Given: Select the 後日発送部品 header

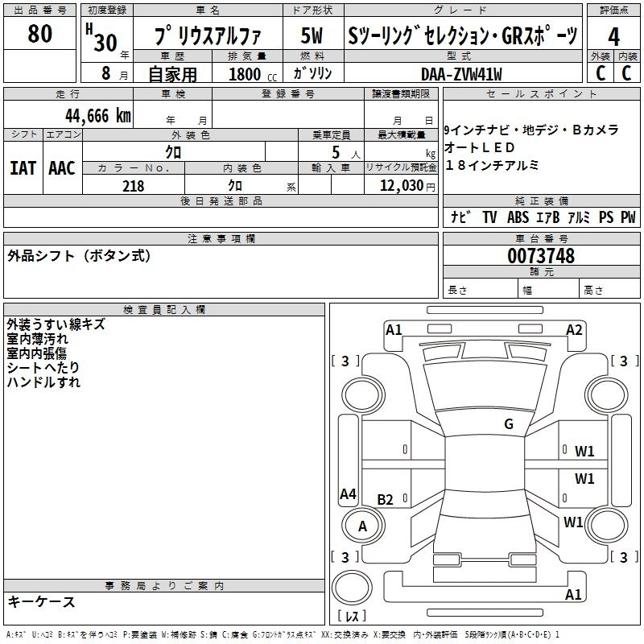Looking at the screenshot, I should (x=221, y=200).
